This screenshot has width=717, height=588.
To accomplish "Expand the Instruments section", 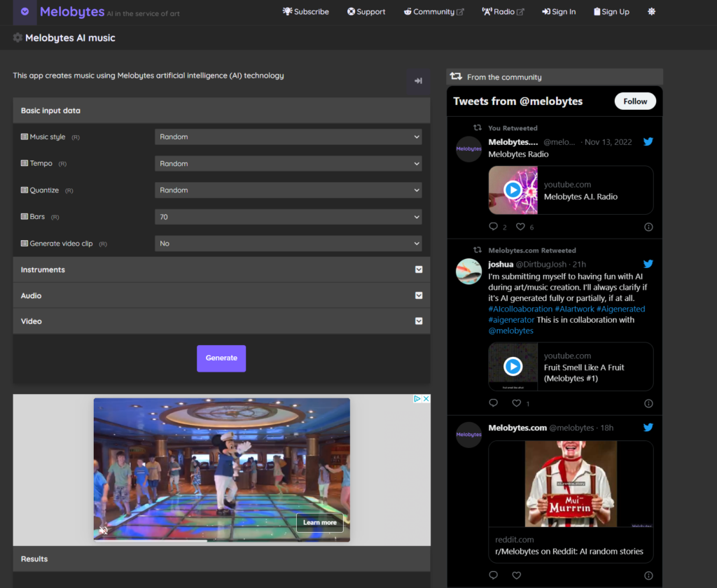I will coord(221,269).
